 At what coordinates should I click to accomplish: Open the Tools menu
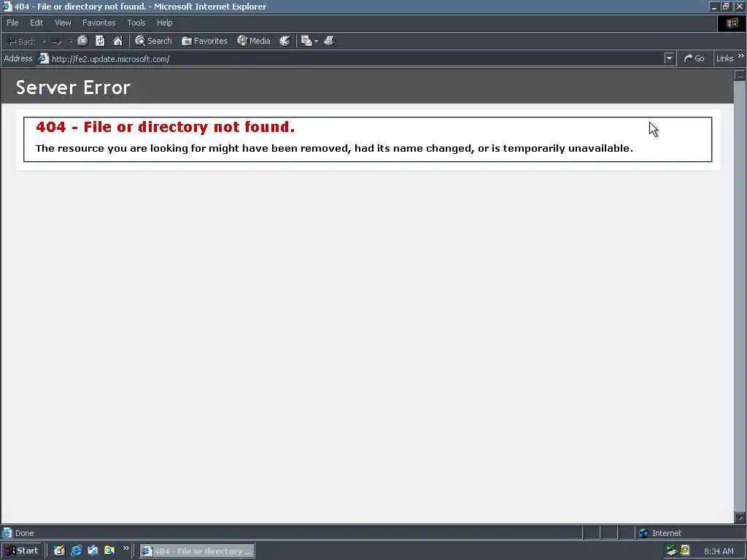[x=136, y=23]
